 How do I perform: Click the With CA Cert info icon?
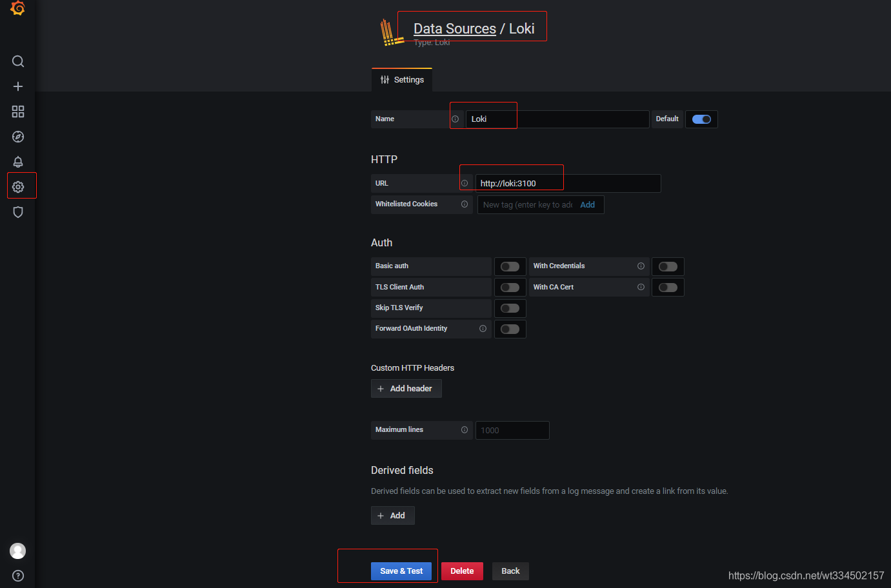(x=641, y=288)
